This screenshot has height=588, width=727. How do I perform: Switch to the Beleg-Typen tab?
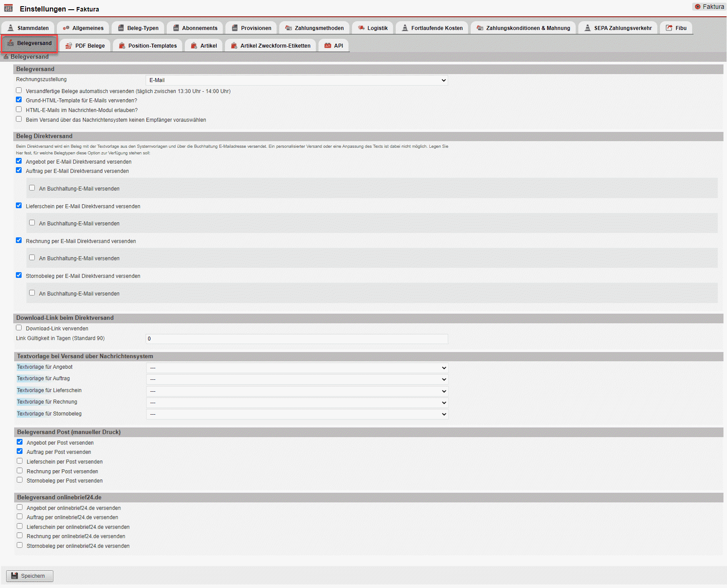[x=138, y=28]
